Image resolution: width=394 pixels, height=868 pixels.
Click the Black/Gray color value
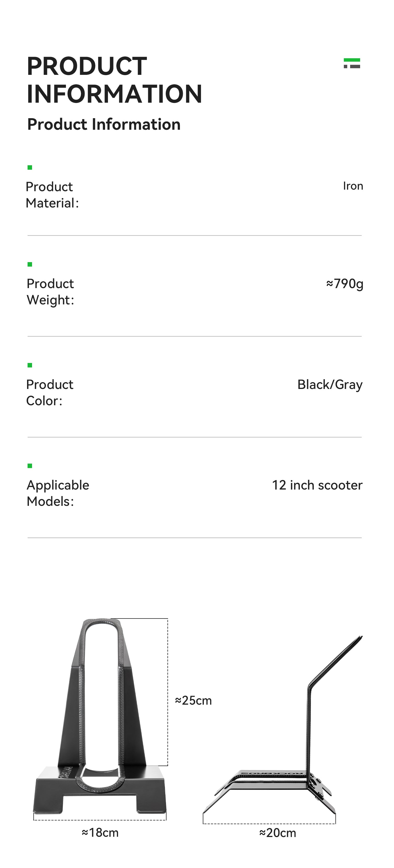coord(330,384)
